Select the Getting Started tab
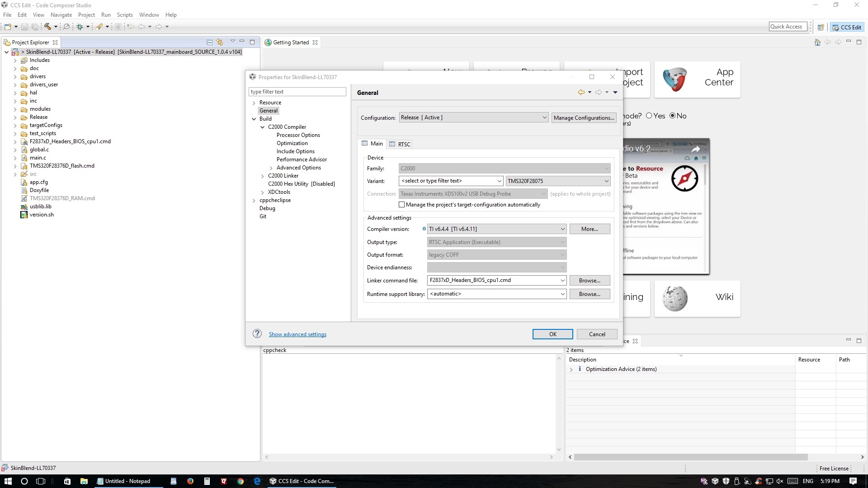 coord(291,42)
